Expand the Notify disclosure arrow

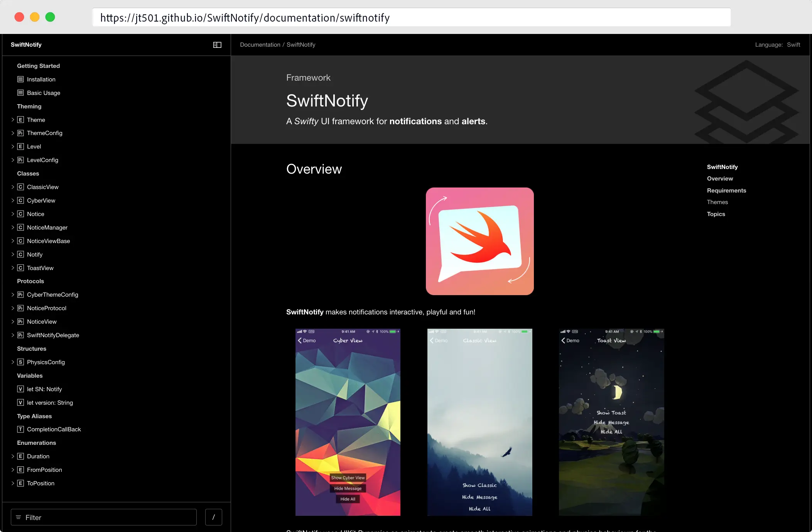pos(13,254)
